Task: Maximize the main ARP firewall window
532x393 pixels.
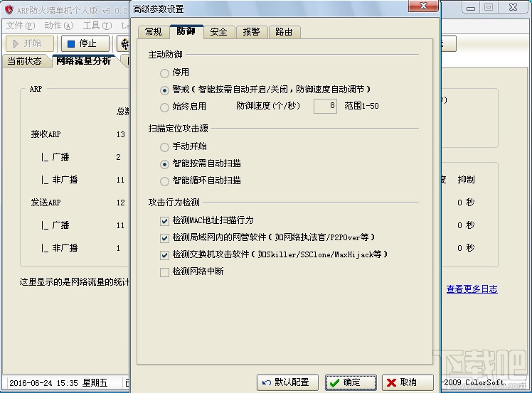Action: pos(489,7)
